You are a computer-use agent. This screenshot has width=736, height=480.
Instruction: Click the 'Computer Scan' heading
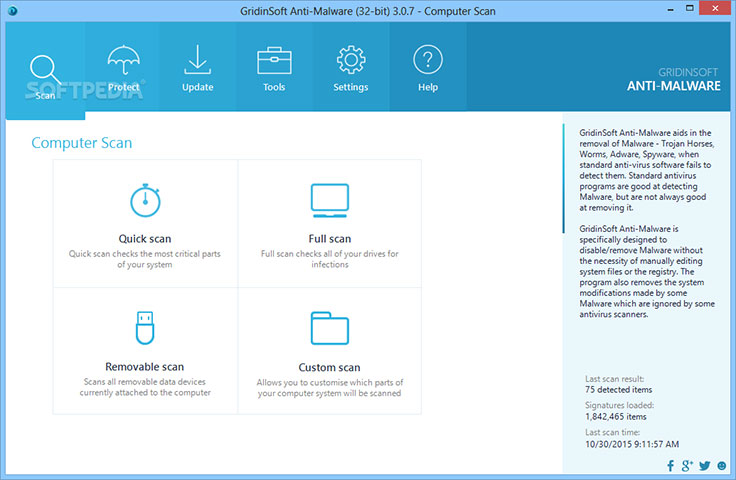[82, 143]
